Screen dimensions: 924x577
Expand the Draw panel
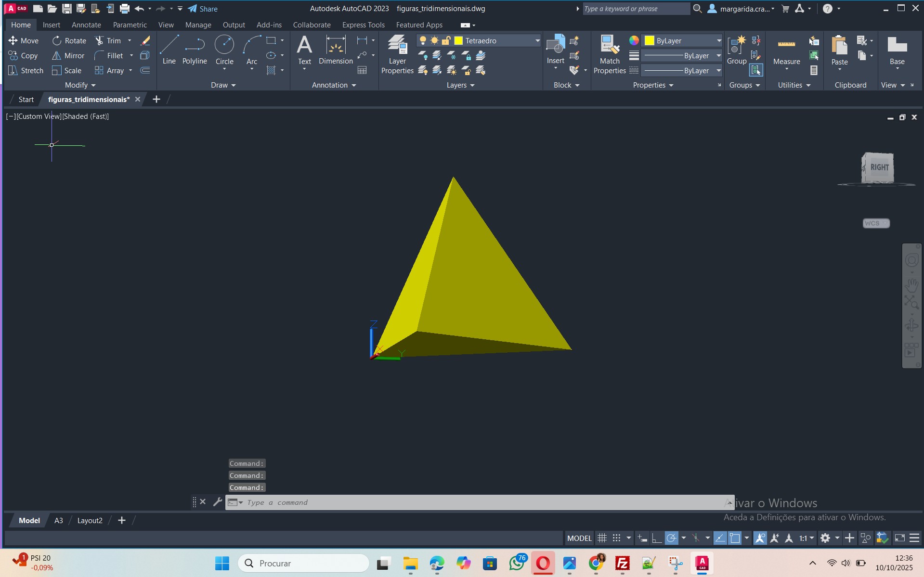click(223, 85)
